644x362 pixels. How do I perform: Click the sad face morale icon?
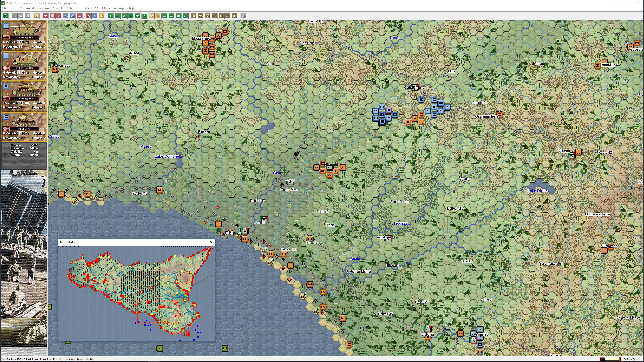[214, 16]
